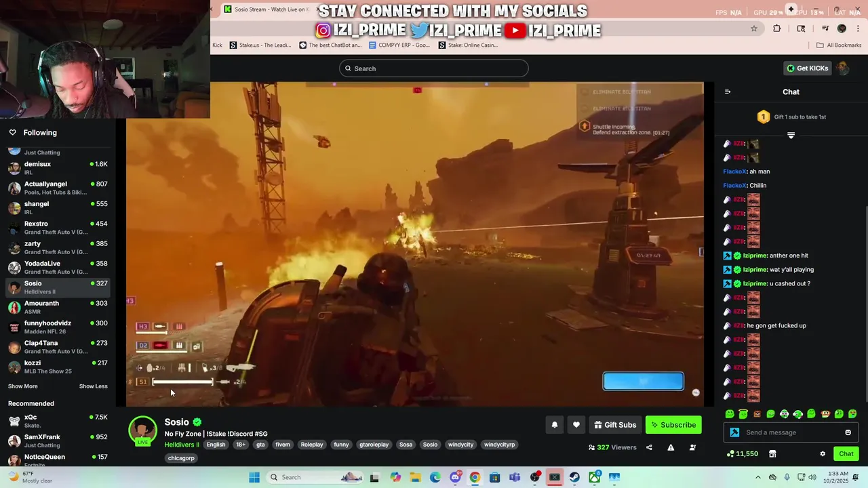The height and width of the screenshot is (488, 868).
Task: Click zarty's avatar in the sidebar
Action: (x=14, y=247)
